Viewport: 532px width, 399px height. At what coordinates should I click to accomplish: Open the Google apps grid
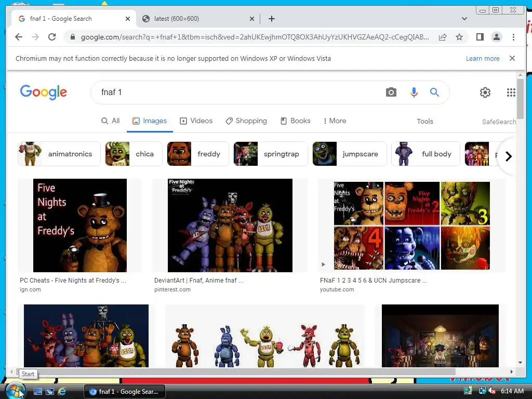(x=511, y=92)
